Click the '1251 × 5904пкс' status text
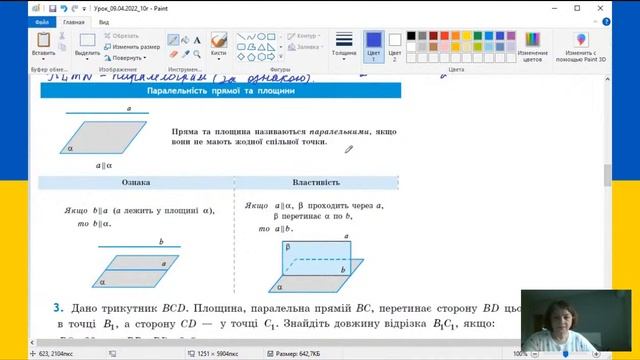The height and width of the screenshot is (360, 640). [218, 354]
